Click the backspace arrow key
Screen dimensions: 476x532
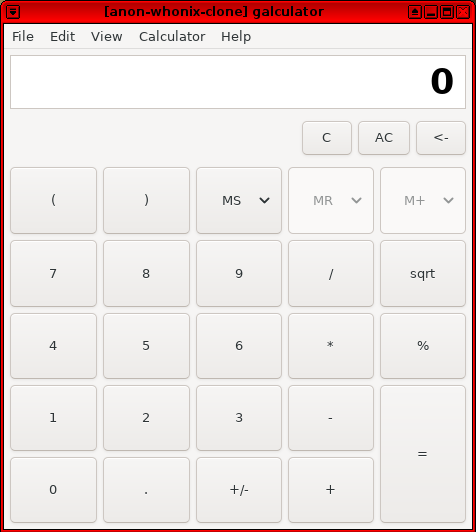tap(441, 138)
